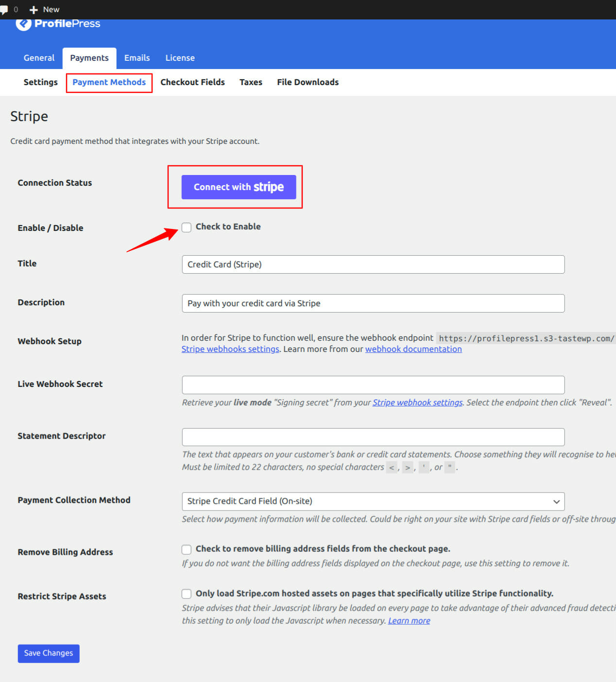Image resolution: width=616 pixels, height=682 pixels.
Task: Click the comments bubble icon in admin bar
Action: pyautogui.click(x=4, y=10)
